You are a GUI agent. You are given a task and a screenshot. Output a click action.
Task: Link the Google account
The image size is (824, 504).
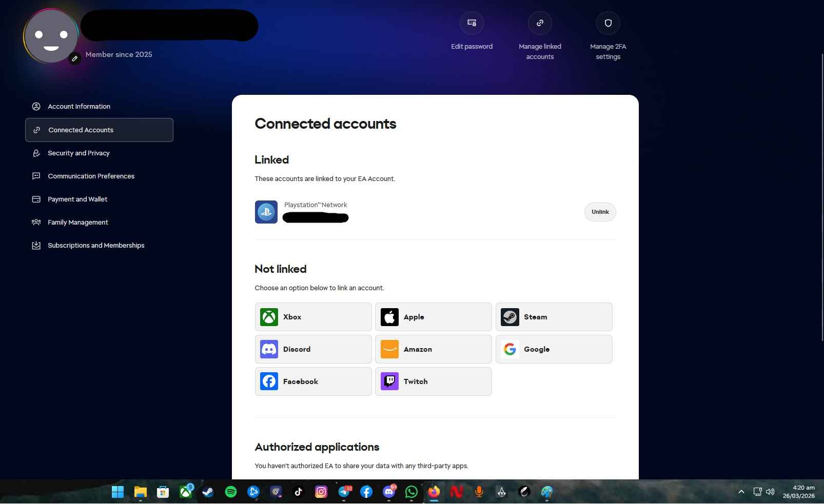554,349
